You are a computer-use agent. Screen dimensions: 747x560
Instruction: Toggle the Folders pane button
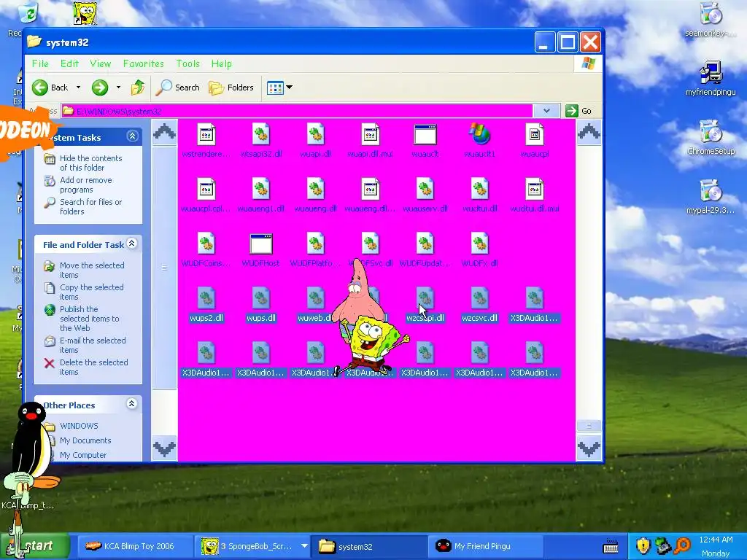pyautogui.click(x=231, y=87)
